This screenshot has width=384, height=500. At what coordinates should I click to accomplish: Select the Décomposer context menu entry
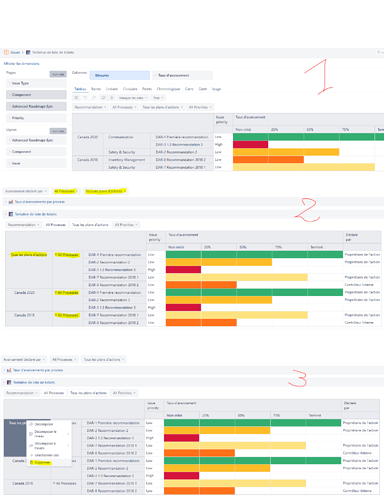pos(44,424)
